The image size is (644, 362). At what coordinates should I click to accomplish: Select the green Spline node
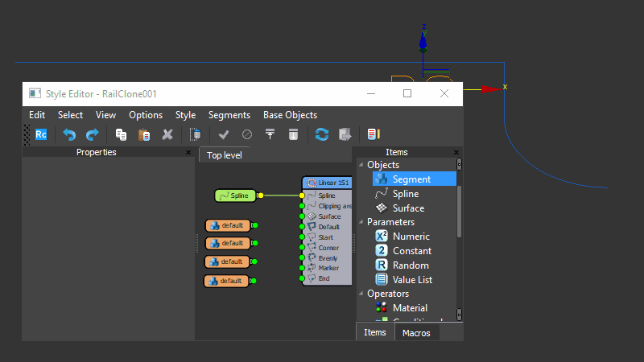pos(235,195)
